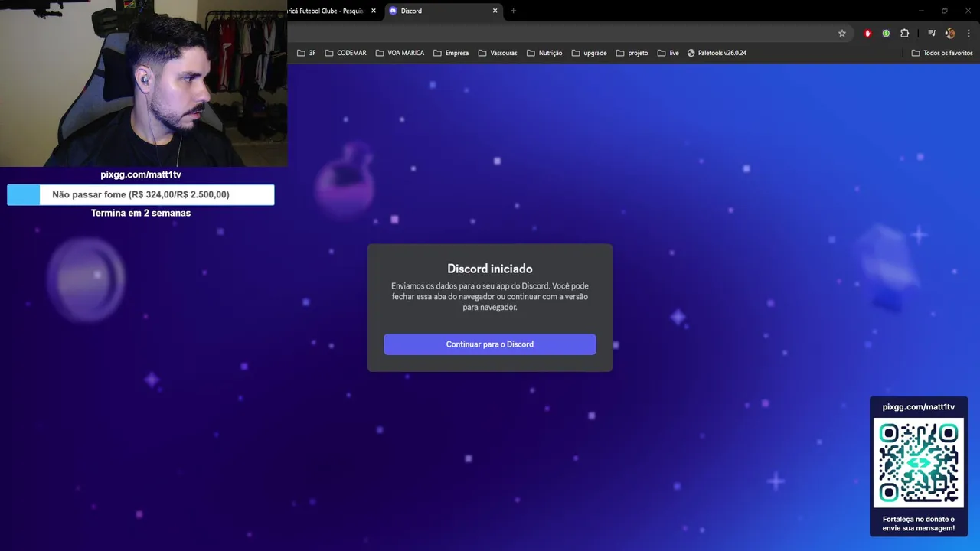
Task: Click the streamer webcam overlay
Action: (143, 83)
